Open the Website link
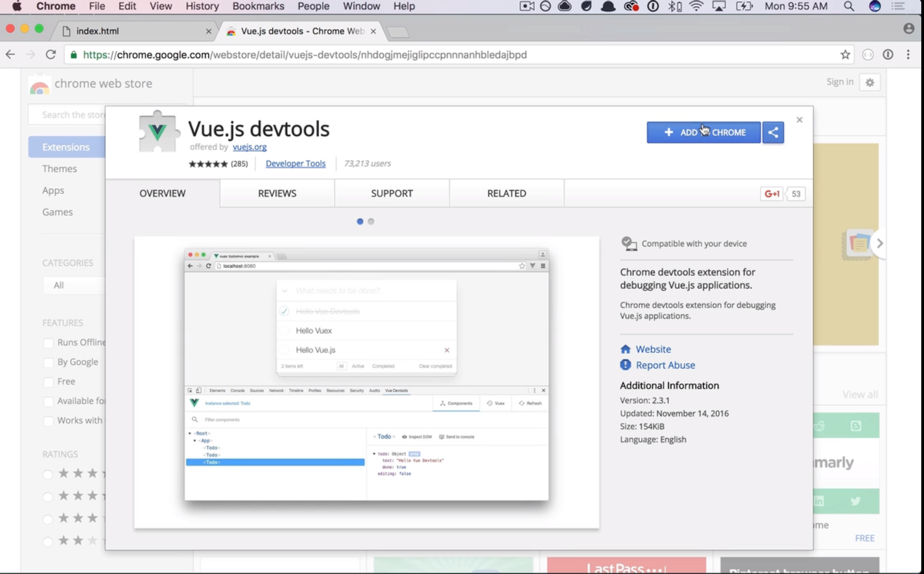The width and height of the screenshot is (924, 574). coord(653,349)
